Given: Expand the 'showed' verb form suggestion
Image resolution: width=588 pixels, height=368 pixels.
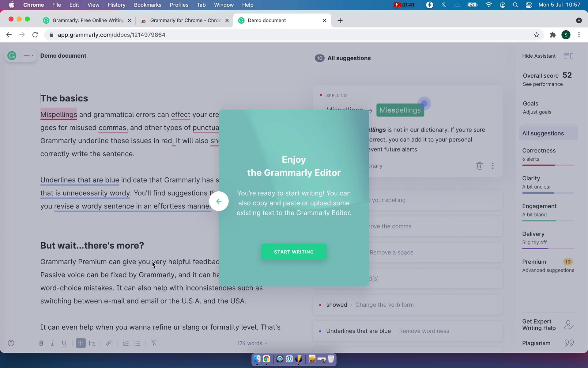Looking at the screenshot, I should tap(408, 305).
